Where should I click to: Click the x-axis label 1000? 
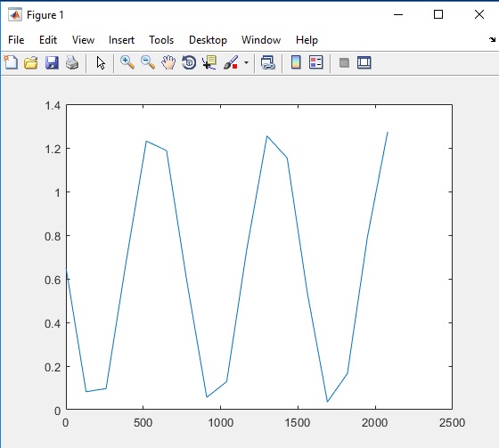pos(221,423)
